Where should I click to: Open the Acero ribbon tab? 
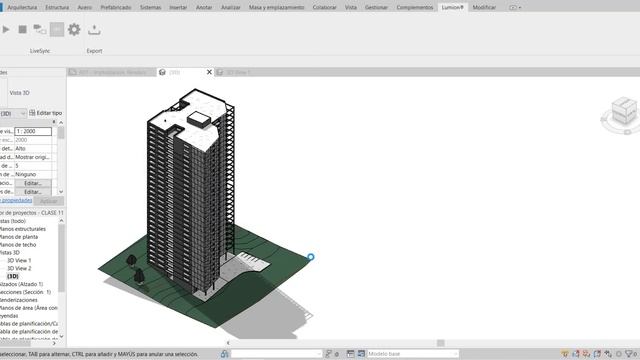[x=84, y=7]
